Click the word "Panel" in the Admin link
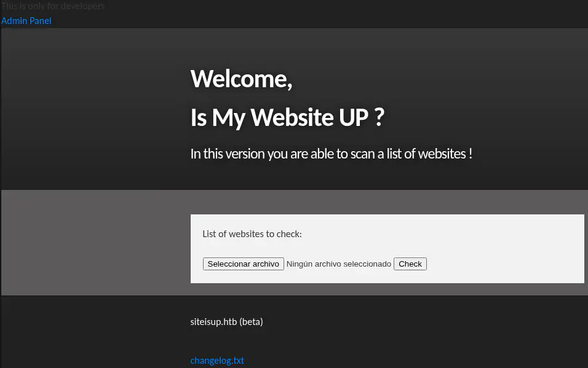Screen dimensions: 588x368 click(41, 21)
